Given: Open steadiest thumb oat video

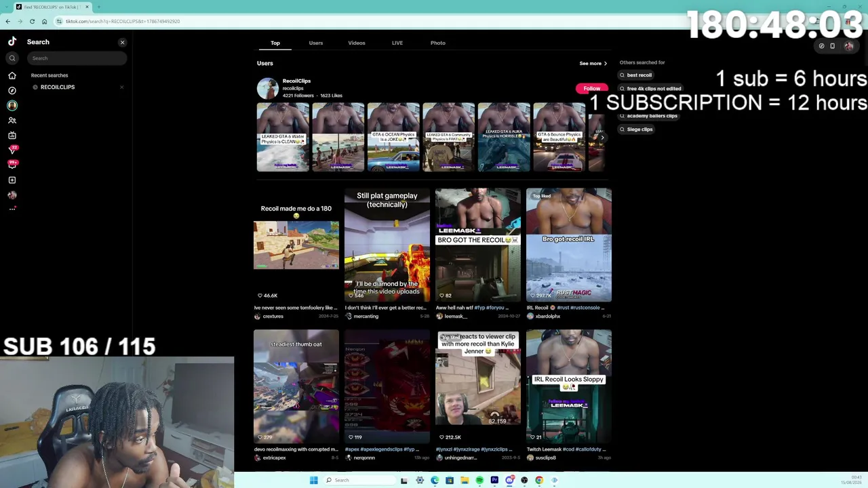Looking at the screenshot, I should (296, 386).
